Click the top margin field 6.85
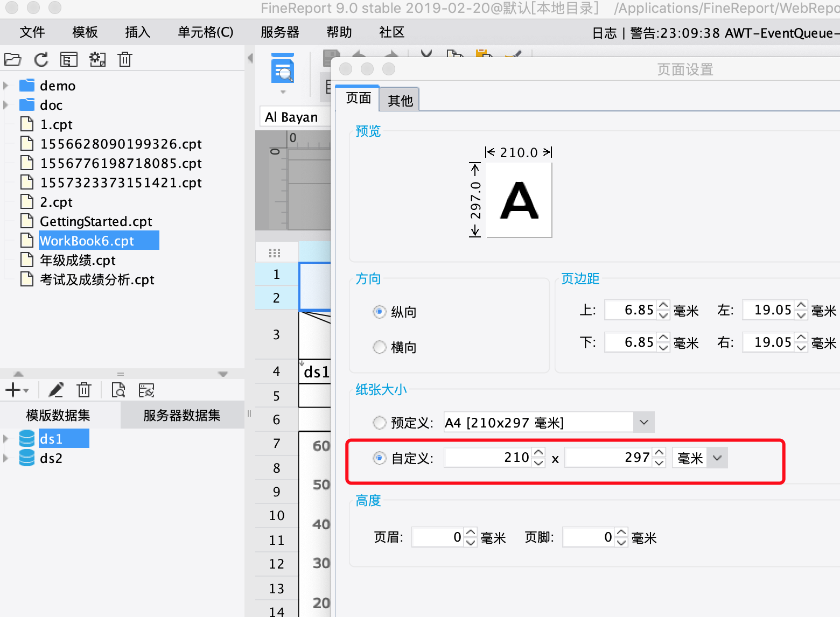840x617 pixels. 630,310
